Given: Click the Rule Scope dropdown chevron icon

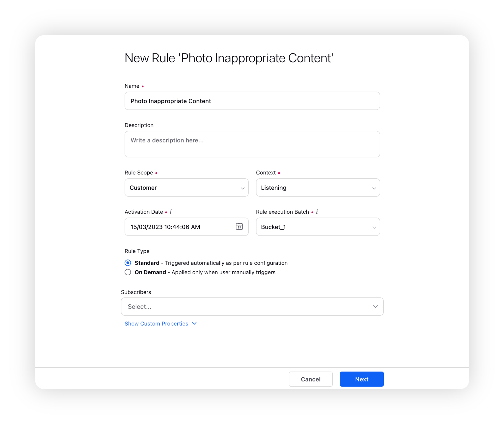Looking at the screenshot, I should click(x=242, y=188).
